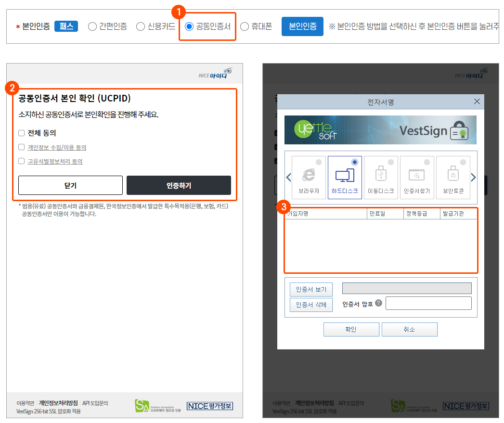Sort by 정책등급 column header

(422, 214)
